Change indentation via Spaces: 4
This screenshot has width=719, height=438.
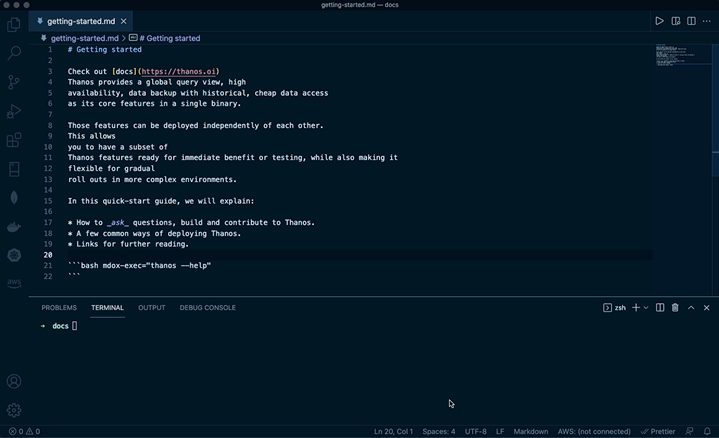tap(438, 431)
